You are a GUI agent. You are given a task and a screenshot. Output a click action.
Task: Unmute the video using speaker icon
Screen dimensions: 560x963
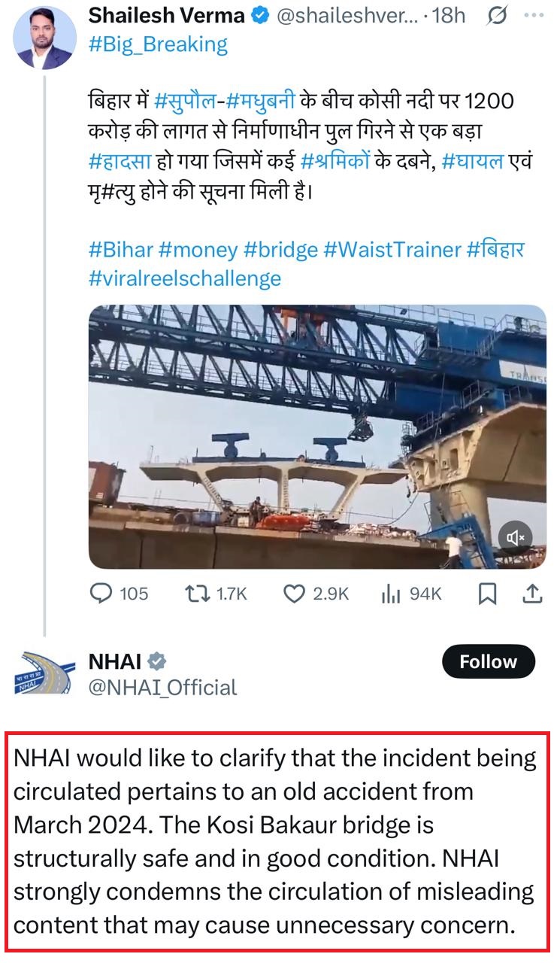coord(516,538)
